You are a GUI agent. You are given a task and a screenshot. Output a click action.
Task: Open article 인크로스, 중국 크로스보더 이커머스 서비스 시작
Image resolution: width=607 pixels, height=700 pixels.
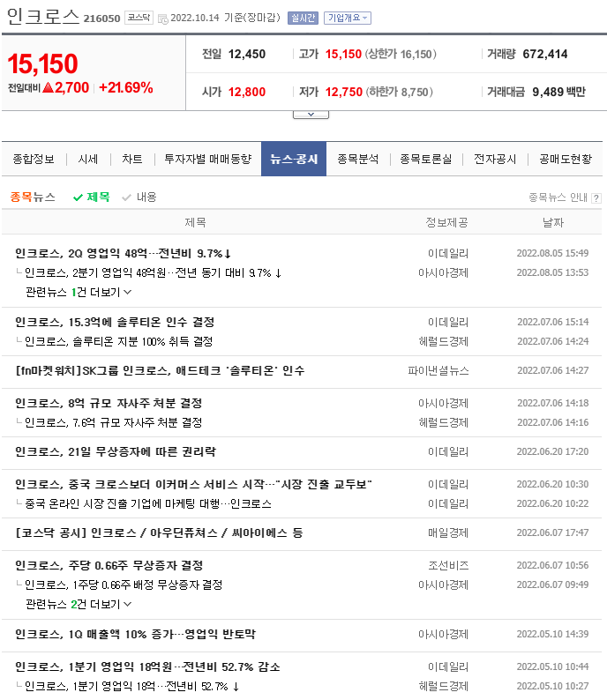pos(193,484)
